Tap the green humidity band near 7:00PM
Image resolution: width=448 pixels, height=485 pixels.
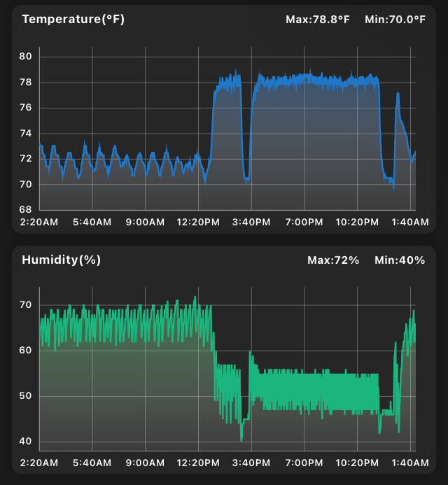point(304,391)
